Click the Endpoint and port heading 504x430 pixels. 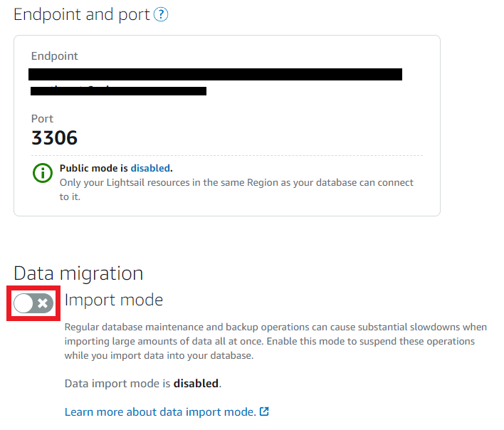pos(82,15)
